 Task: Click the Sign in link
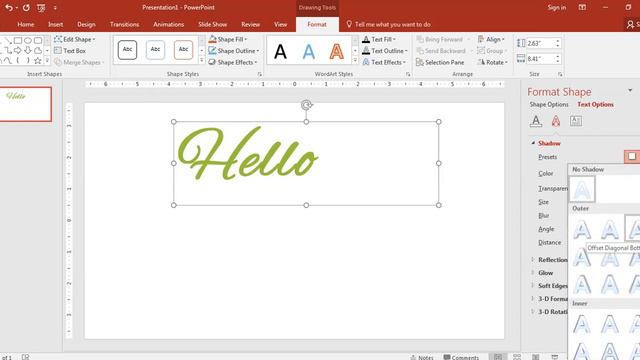point(557,7)
